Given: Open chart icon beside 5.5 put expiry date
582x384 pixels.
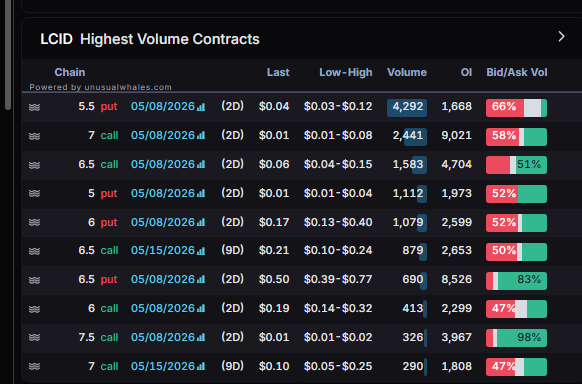Looking at the screenshot, I should point(201,107).
